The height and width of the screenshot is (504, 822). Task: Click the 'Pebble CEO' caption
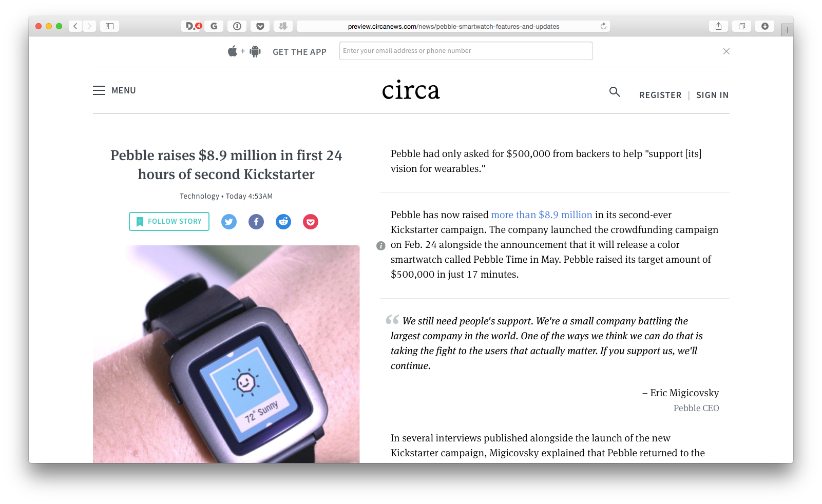(x=696, y=408)
